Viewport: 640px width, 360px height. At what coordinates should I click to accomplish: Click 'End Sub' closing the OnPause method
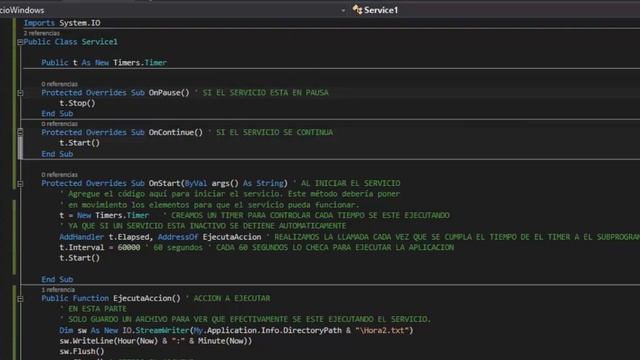point(57,113)
